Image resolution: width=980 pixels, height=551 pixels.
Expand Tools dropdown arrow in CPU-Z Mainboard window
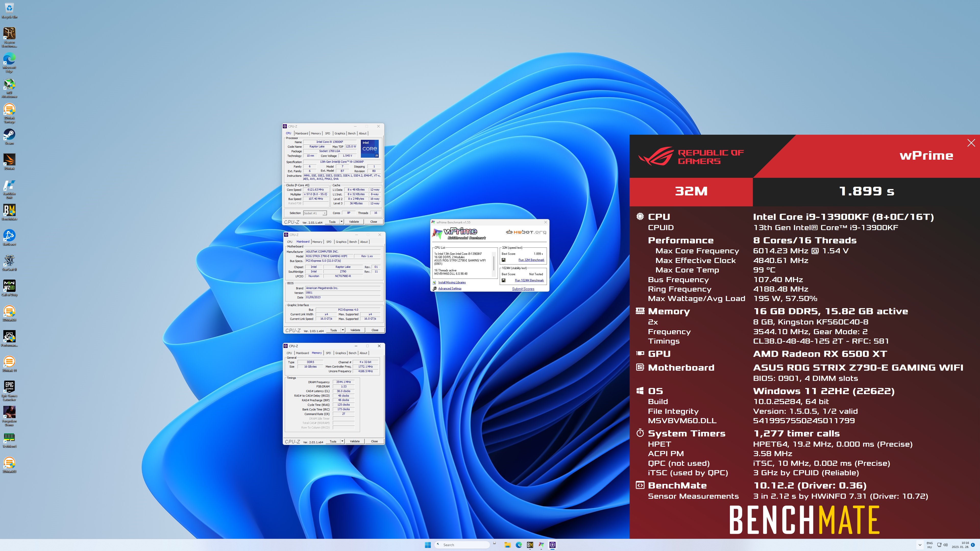343,330
